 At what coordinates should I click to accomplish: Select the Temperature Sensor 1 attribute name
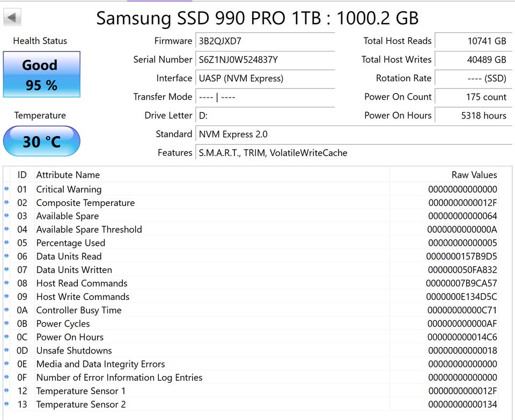tap(81, 391)
